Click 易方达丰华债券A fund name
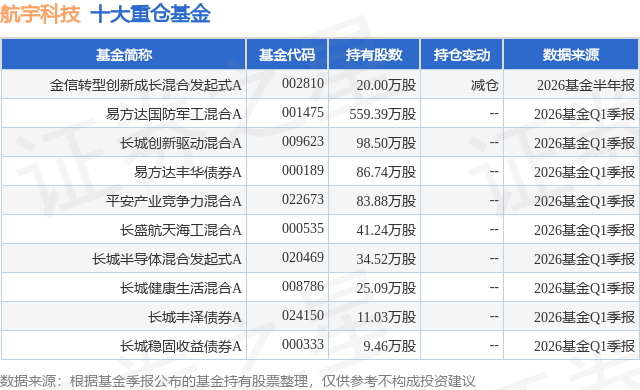The height and width of the screenshot is (390, 640). tap(188, 172)
